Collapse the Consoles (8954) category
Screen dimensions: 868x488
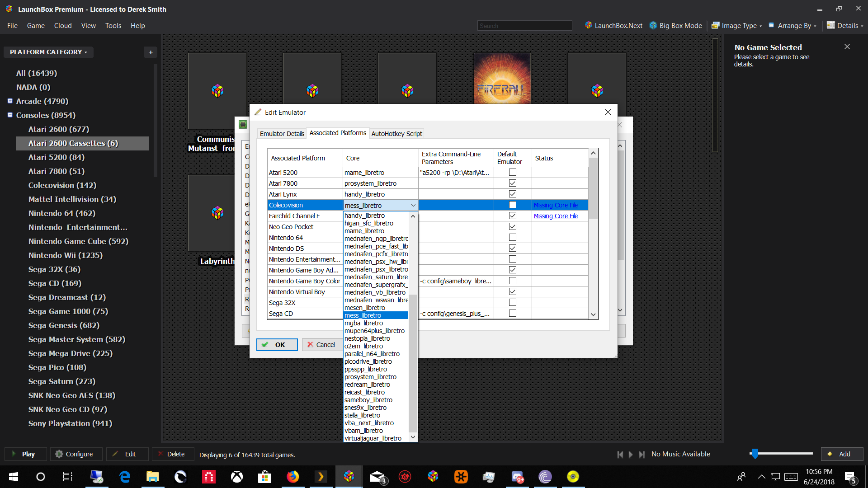(x=10, y=115)
